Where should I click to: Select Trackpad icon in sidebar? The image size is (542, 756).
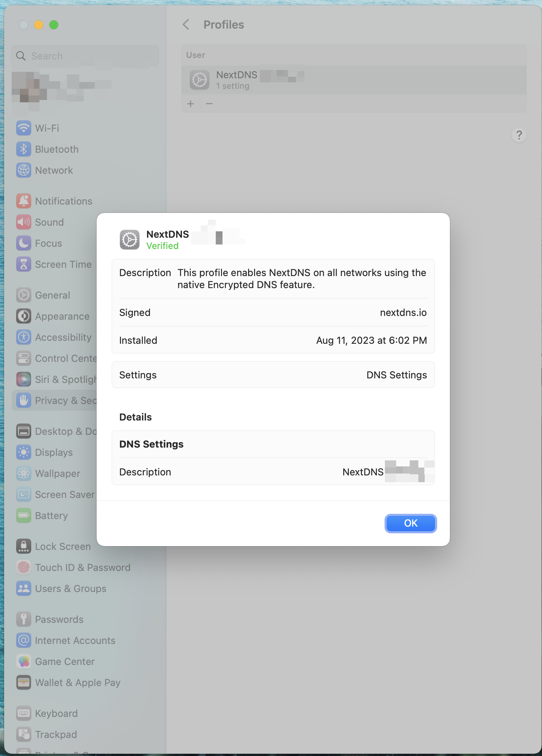coord(24,735)
